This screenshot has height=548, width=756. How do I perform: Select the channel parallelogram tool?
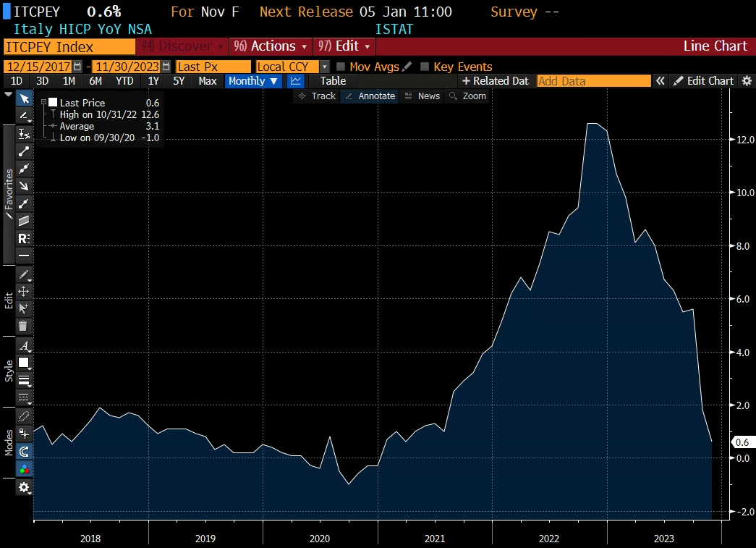pos(24,221)
